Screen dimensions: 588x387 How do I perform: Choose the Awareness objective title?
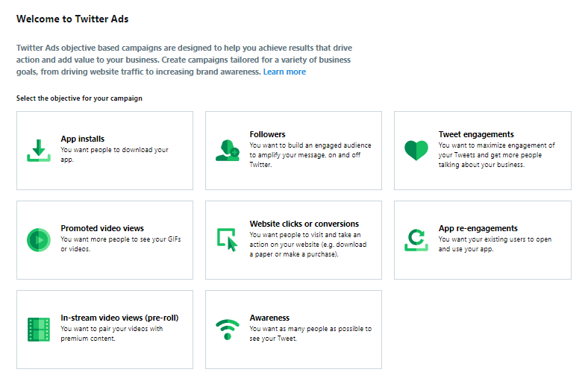coord(269,318)
